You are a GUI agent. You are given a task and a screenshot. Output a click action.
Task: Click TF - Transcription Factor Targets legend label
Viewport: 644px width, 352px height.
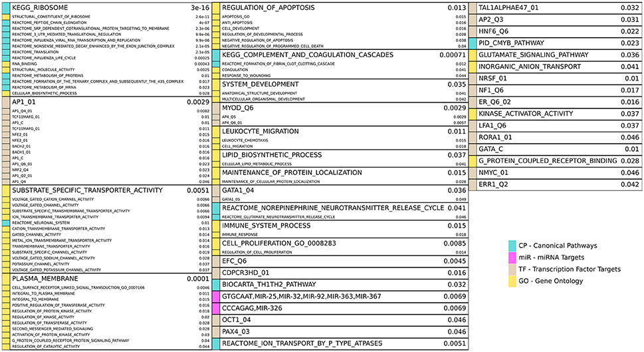click(x=570, y=269)
